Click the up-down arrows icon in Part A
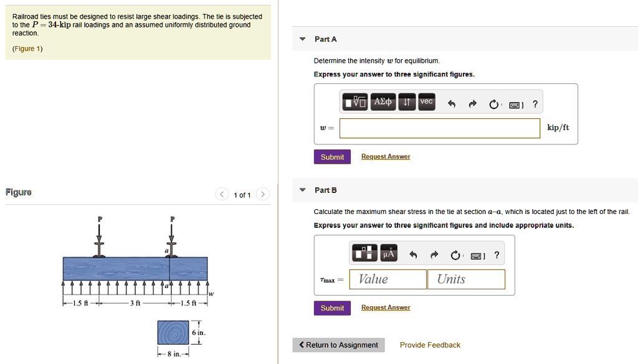Viewport: 638px width, 364px height. coord(406,102)
